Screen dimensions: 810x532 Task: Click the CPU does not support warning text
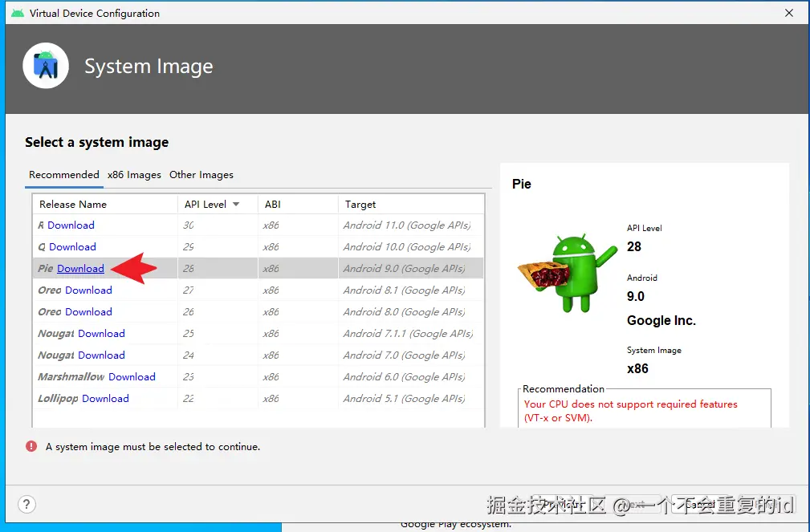coord(630,411)
